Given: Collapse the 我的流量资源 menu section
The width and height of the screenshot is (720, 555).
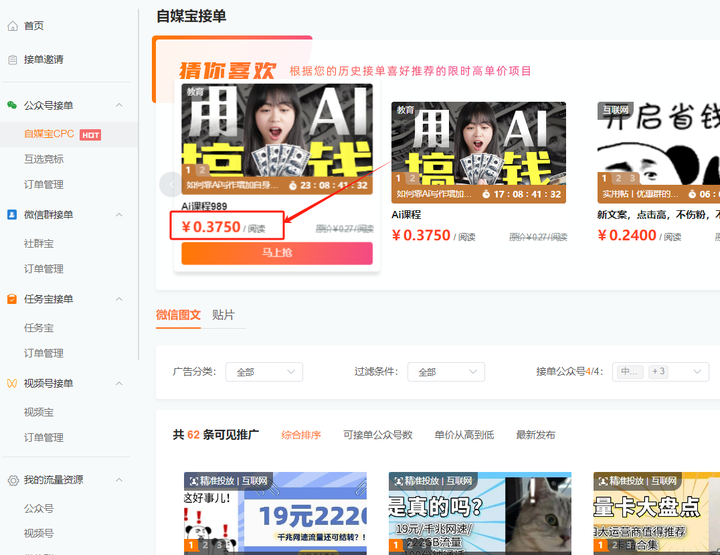Looking at the screenshot, I should point(119,480).
